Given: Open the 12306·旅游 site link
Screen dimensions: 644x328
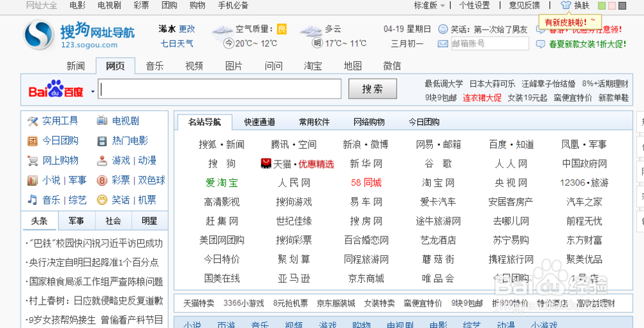Looking at the screenshot, I should (x=584, y=183).
